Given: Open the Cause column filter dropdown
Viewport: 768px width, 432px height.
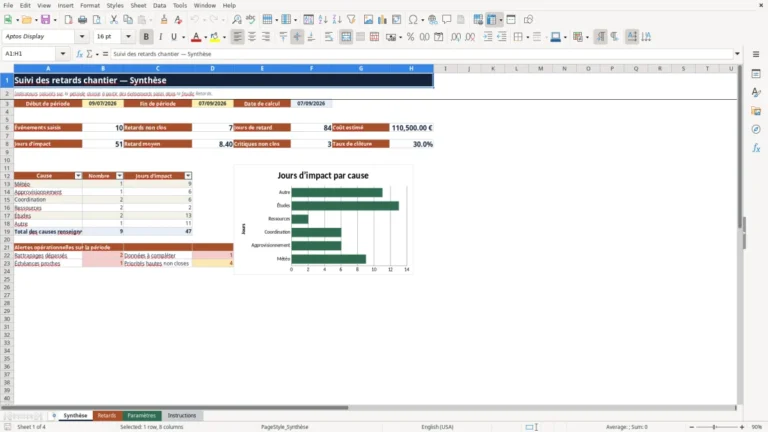Looking at the screenshot, I should coord(78,176).
